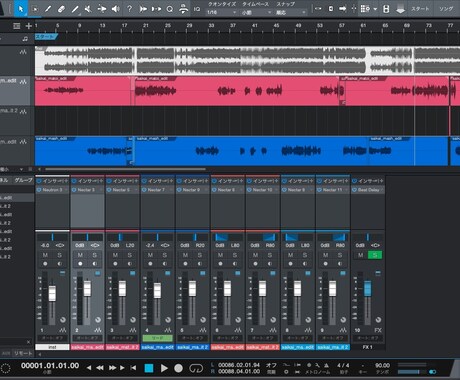Click the right arrow autoscroll icon

342,9
